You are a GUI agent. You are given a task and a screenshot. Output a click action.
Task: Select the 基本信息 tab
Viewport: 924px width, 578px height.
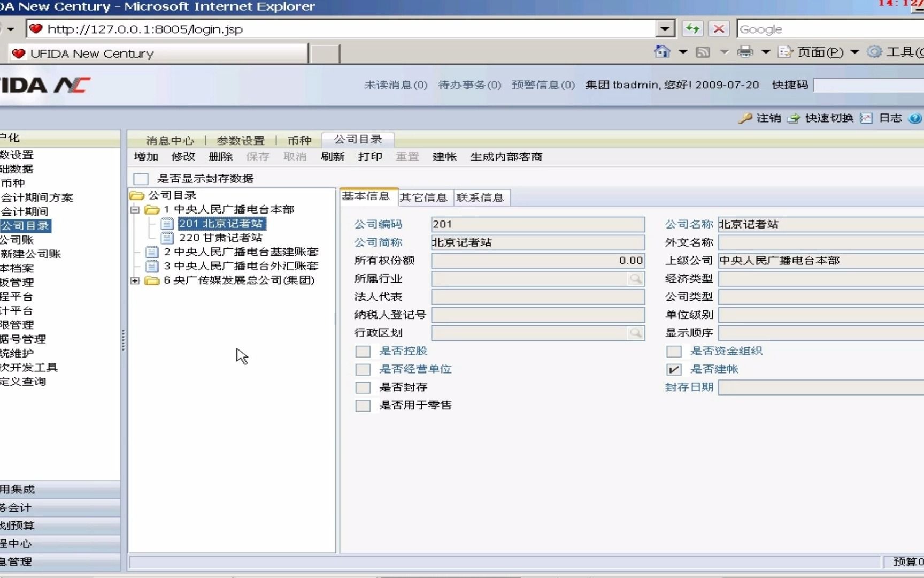(368, 196)
